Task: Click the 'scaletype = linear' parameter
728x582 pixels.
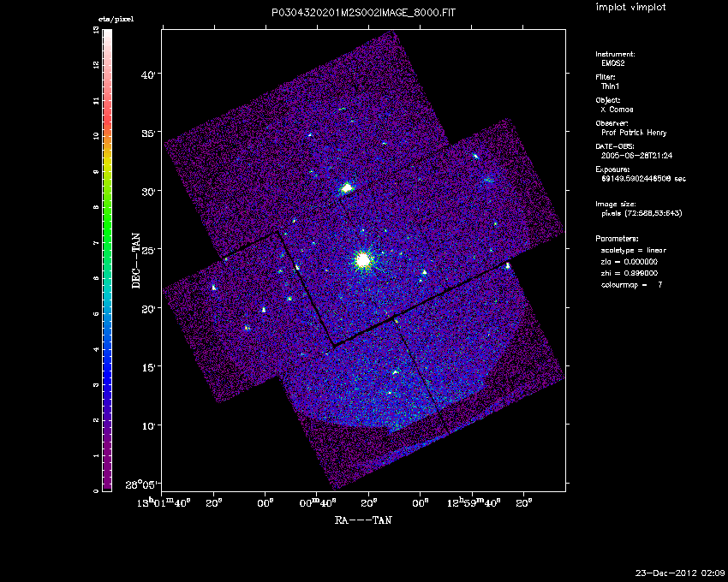Action: tap(634, 250)
